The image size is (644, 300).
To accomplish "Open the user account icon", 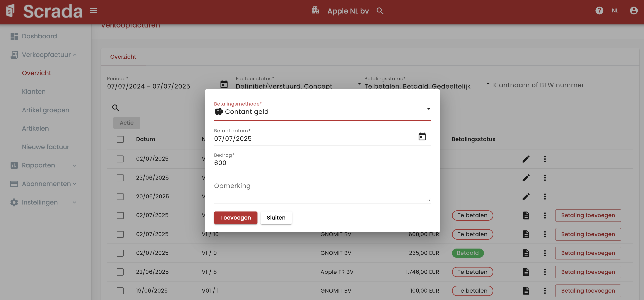I will pos(634,10).
